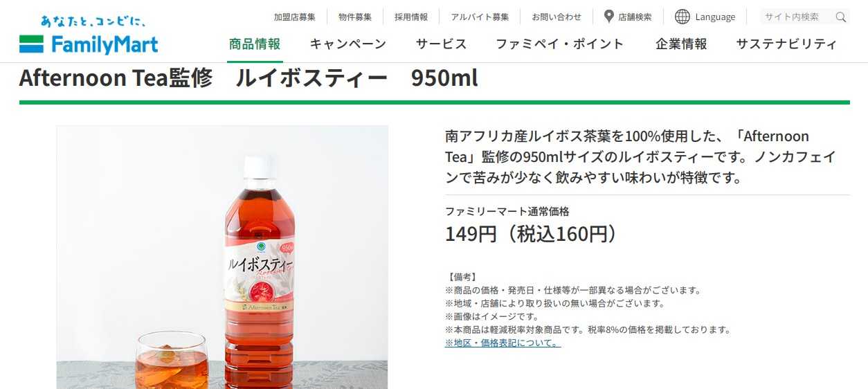Click the アルバイト募集 link

point(480,17)
